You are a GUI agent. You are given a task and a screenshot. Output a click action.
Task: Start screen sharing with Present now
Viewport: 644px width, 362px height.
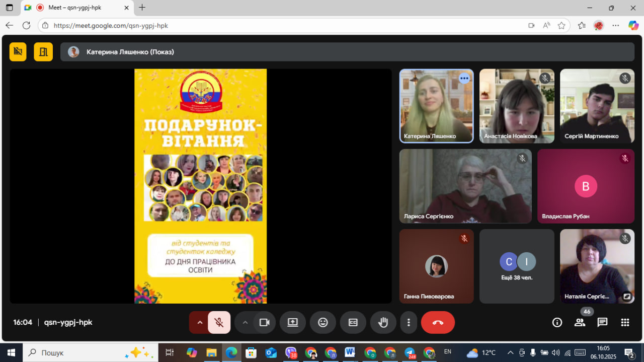(292, 323)
